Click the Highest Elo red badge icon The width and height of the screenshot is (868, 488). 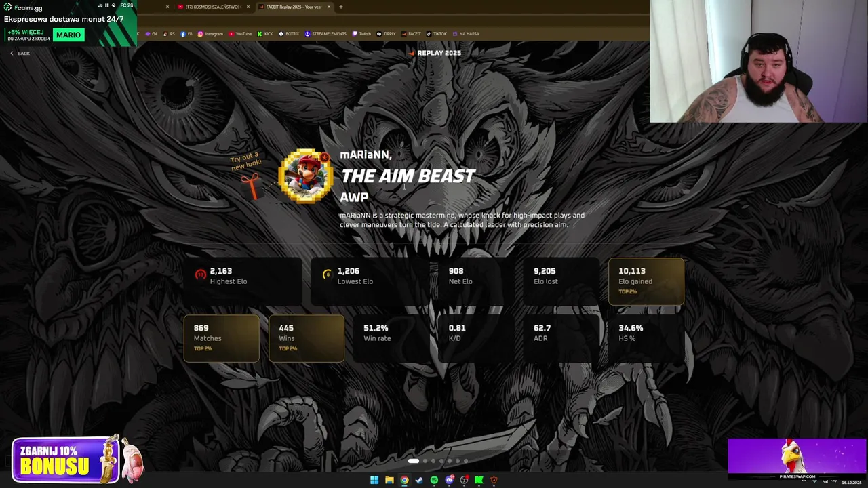click(200, 274)
